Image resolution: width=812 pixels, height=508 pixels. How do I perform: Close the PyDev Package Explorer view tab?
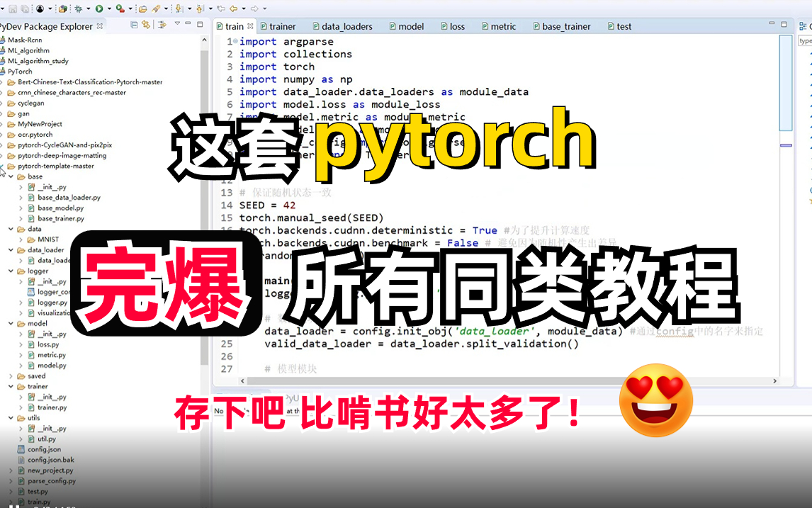coord(99,26)
